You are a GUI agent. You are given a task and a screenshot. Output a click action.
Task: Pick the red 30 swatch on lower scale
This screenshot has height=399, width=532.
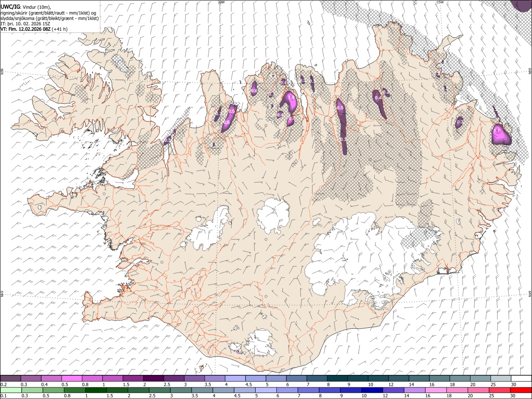click(520, 390)
